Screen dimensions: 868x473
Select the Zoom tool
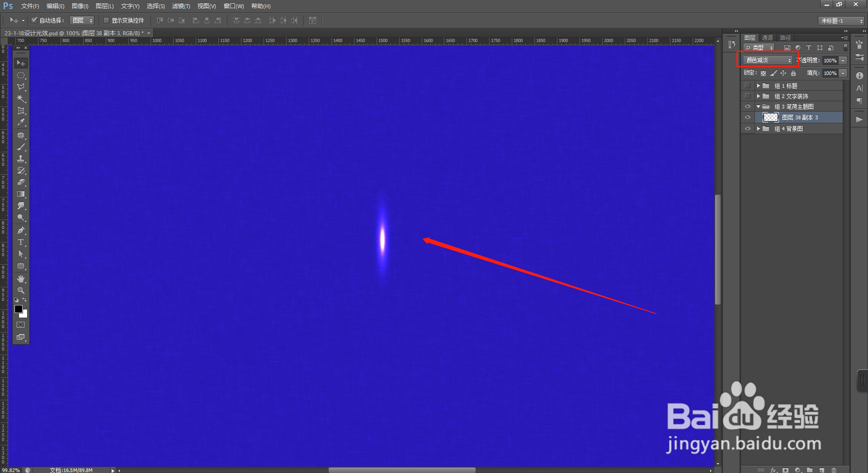pyautogui.click(x=21, y=290)
